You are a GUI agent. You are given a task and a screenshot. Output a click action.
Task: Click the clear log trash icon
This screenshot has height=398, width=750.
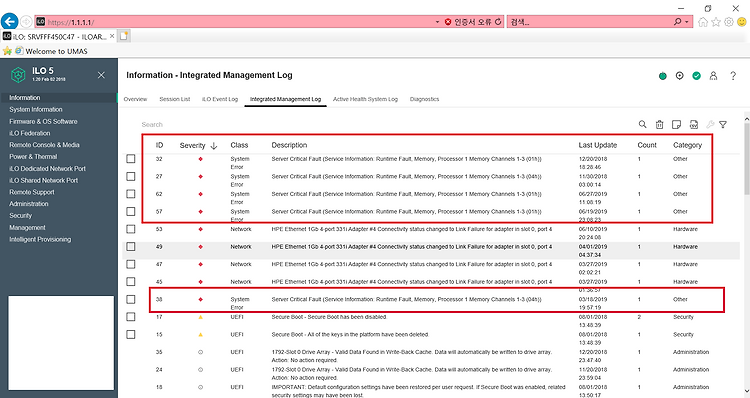(x=659, y=124)
